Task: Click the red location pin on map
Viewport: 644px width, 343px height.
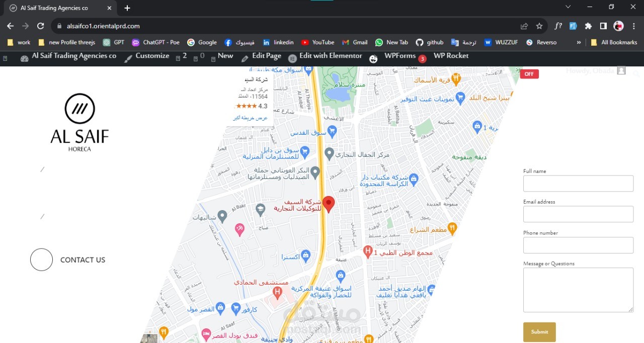Action: click(x=329, y=204)
